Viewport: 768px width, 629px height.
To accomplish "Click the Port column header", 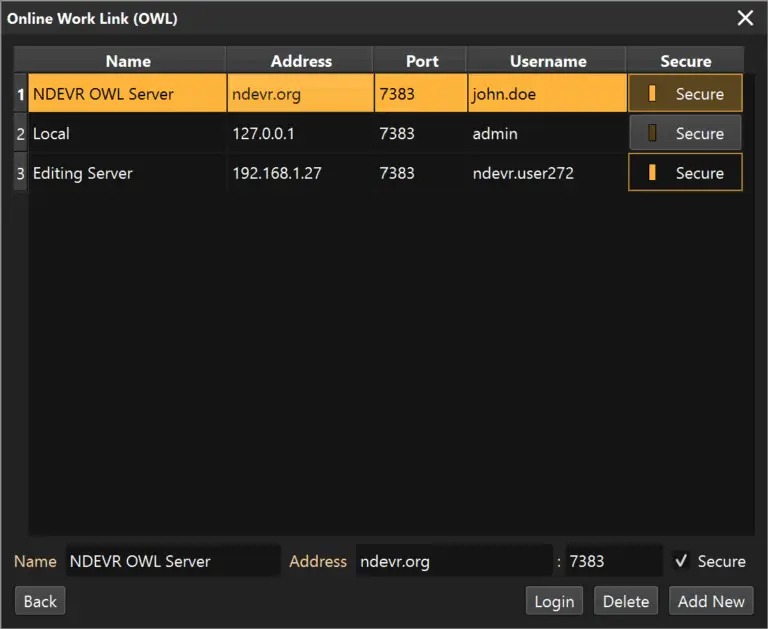I will pos(421,61).
